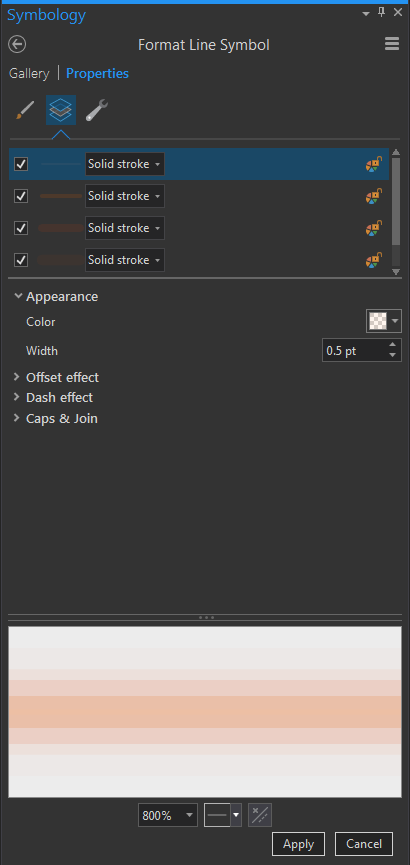Select the Structure wrench tab icon
410x865 pixels.
97,110
